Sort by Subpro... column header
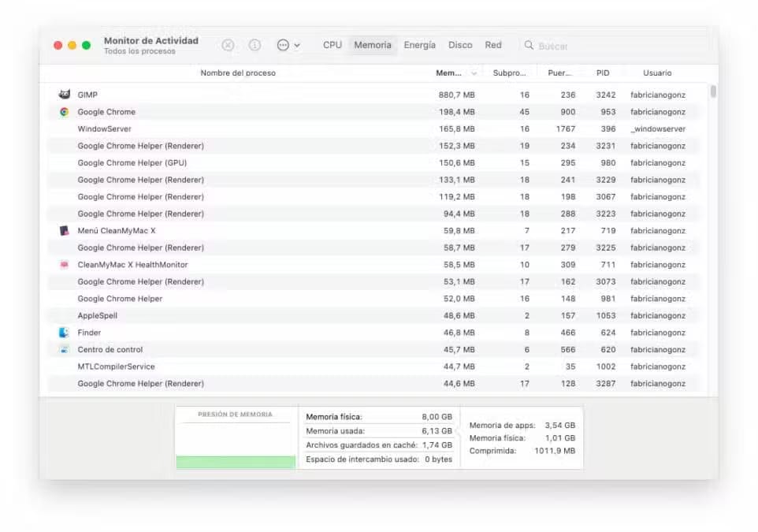The image size is (758, 532). [x=510, y=73]
